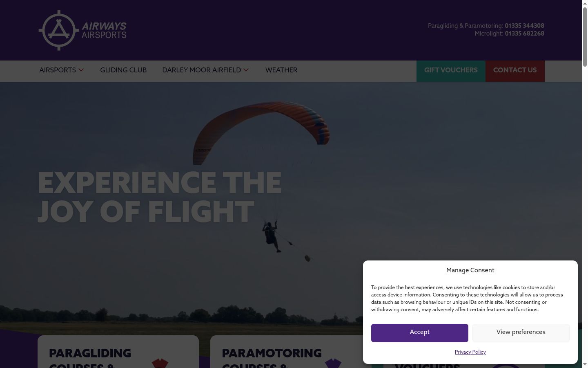
Task: Open the Privacy Policy link
Action: [470, 352]
